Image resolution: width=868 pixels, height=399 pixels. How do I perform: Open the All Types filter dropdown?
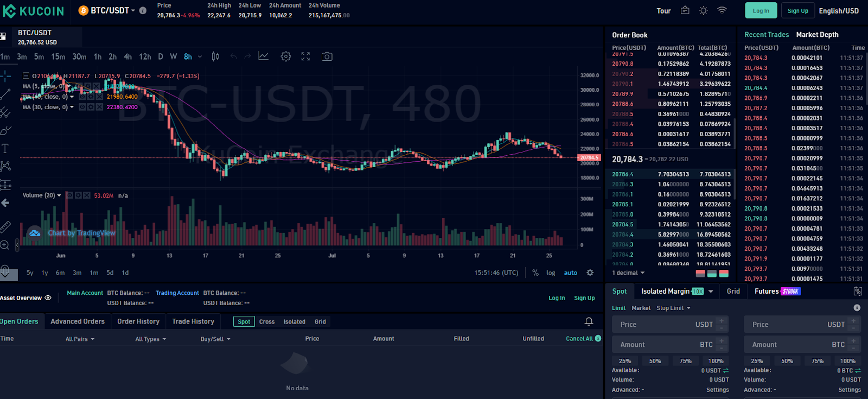click(x=151, y=339)
